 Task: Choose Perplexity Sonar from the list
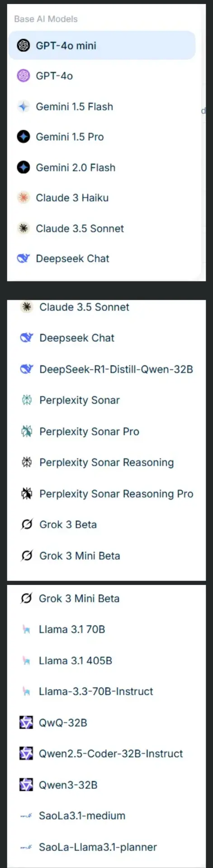click(107, 400)
